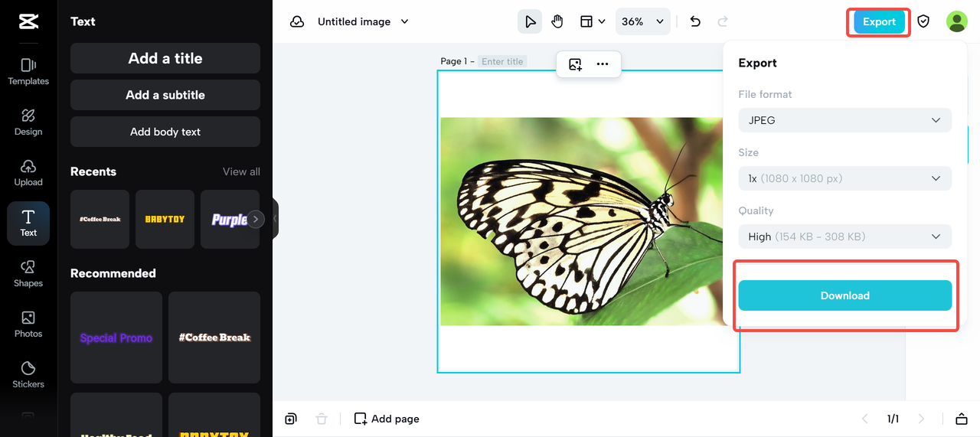Pick the #CoffeeBreak recommended style
The width and height of the screenshot is (980, 437).
point(214,338)
